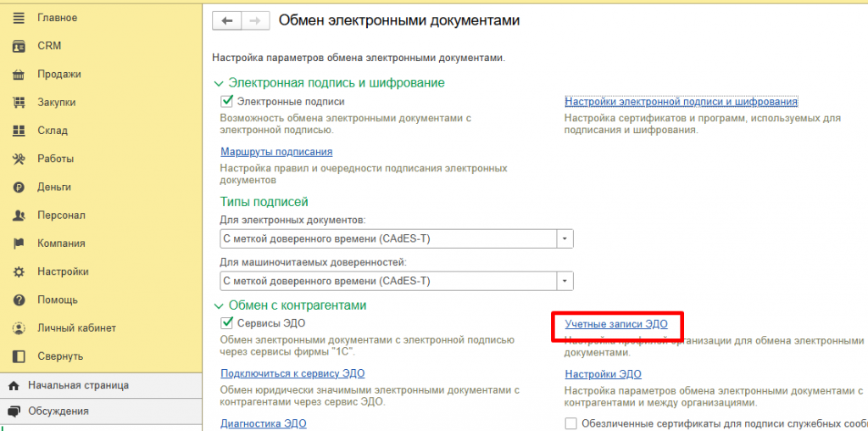The height and width of the screenshot is (431, 868).
Task: Click the Личный кабинет user icon
Action: tap(19, 328)
